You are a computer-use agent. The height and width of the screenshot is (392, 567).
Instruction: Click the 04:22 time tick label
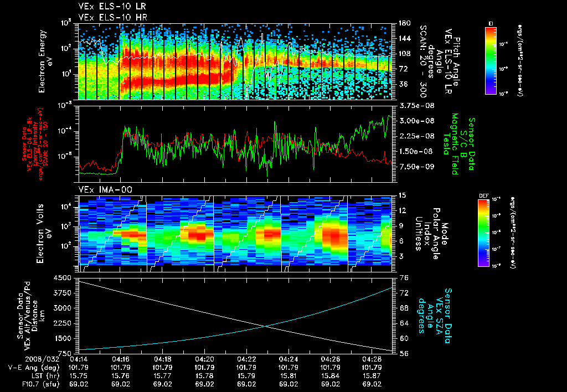click(x=246, y=359)
